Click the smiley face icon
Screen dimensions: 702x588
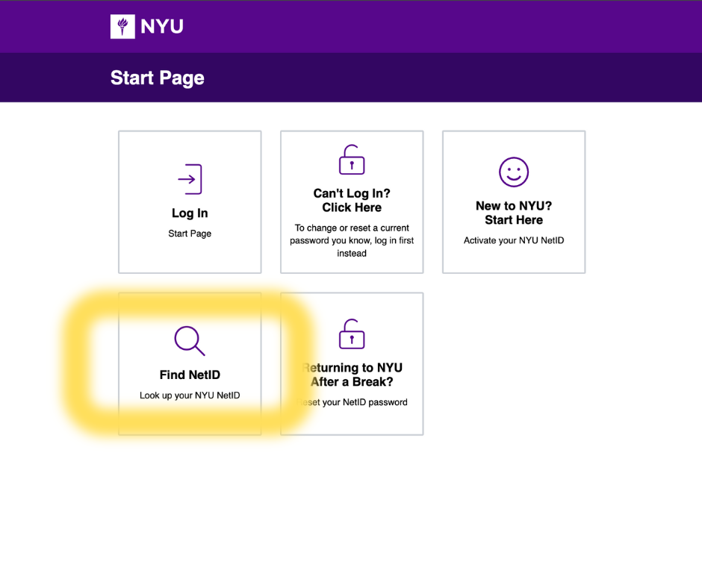click(514, 172)
